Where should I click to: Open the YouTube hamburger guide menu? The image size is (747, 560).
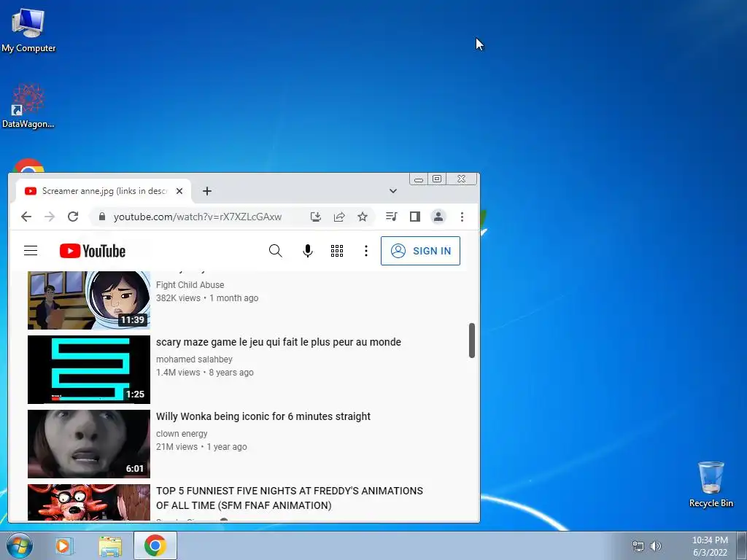[x=31, y=251]
